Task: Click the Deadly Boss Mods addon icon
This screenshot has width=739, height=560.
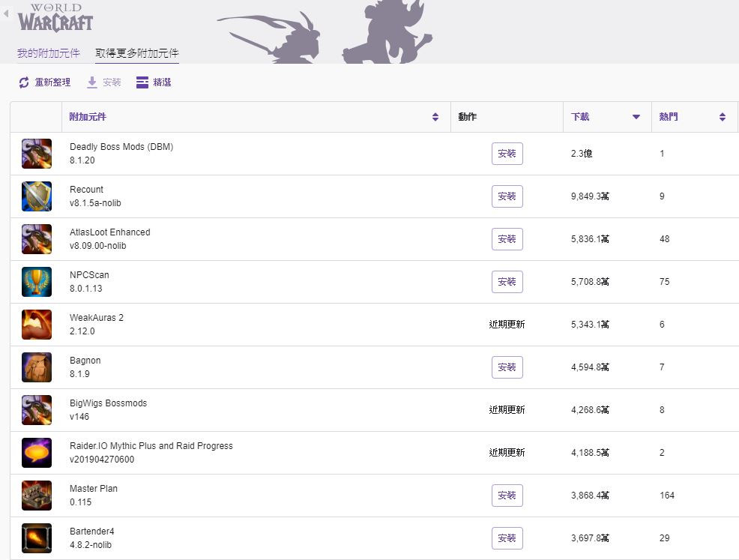Action: click(x=37, y=154)
